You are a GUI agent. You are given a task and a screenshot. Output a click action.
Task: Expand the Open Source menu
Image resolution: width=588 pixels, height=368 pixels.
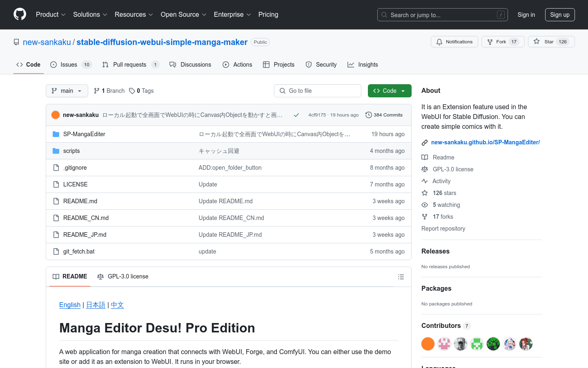tap(183, 14)
